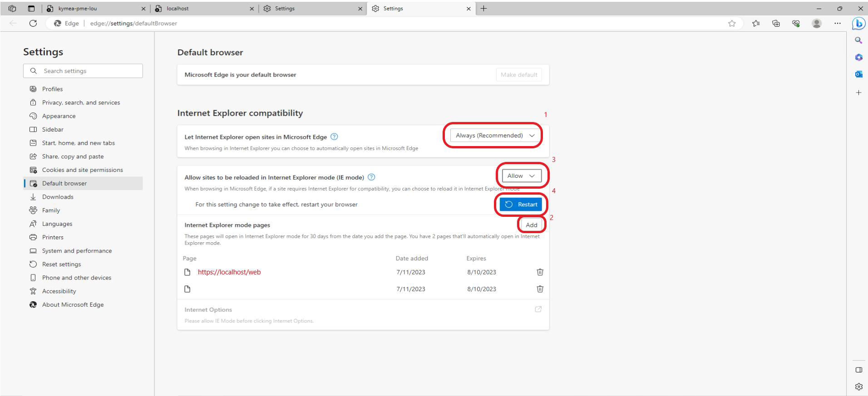Close the kymea-pme-lou tab
The width and height of the screenshot is (868, 396).
click(143, 9)
